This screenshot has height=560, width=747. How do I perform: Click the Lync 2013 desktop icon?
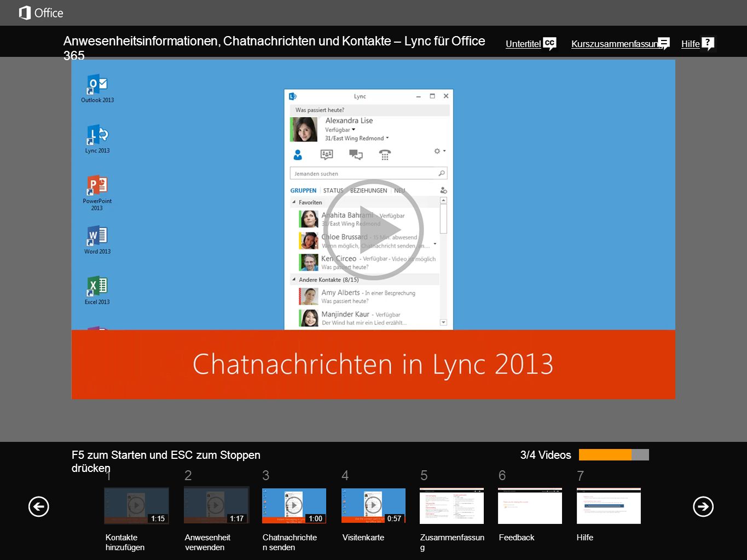[x=97, y=139]
